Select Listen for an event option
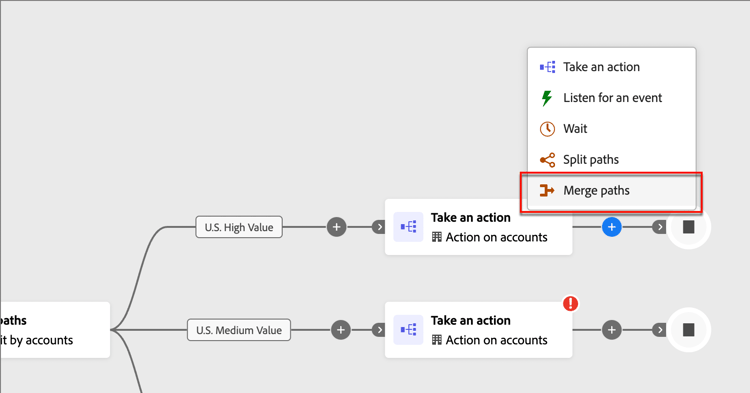 tap(611, 98)
